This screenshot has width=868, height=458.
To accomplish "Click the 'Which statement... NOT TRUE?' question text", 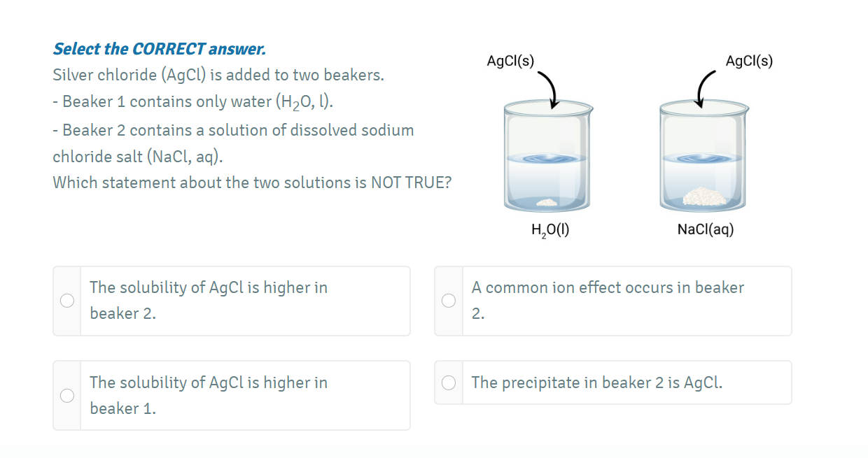I will tap(252, 183).
